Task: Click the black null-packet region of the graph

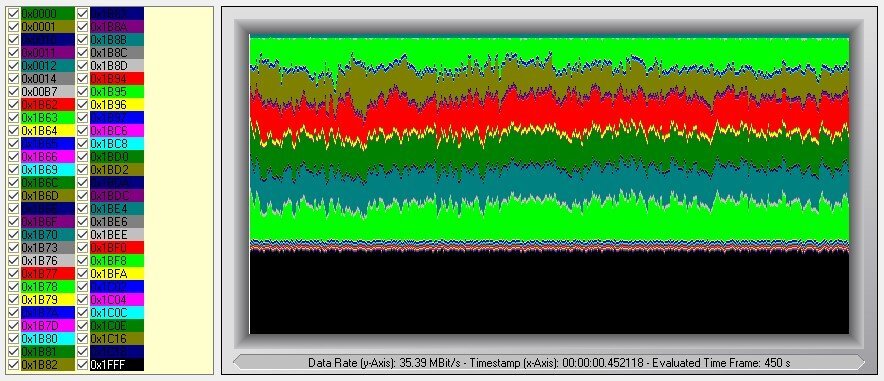Action: click(549, 293)
